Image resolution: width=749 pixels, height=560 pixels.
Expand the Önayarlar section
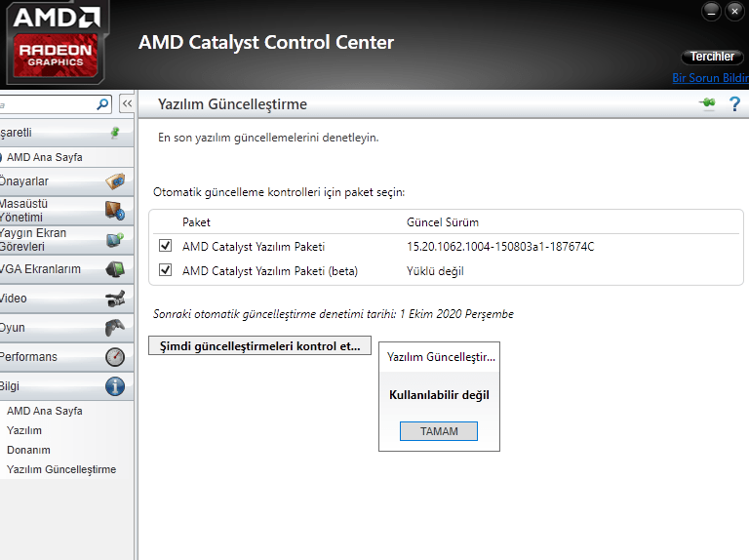(x=67, y=181)
